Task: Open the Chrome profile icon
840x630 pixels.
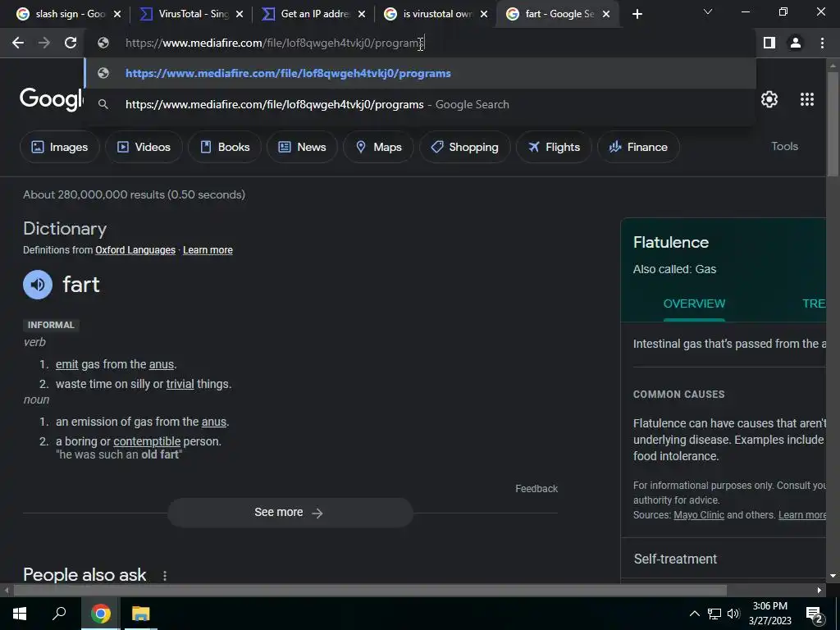Action: (796, 43)
